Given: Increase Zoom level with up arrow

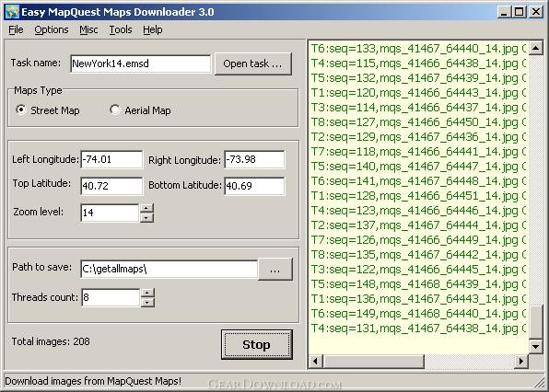Looking at the screenshot, I should coord(146,208).
